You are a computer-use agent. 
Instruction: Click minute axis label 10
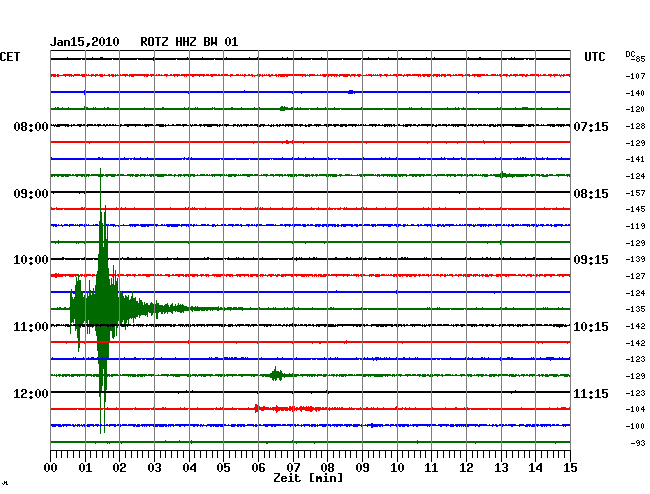[x=397, y=468]
